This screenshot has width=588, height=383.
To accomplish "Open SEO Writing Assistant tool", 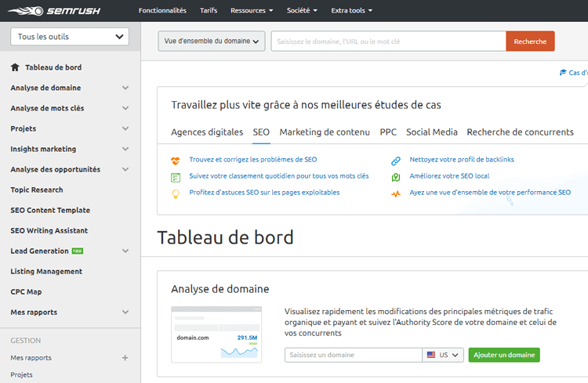I will (49, 231).
